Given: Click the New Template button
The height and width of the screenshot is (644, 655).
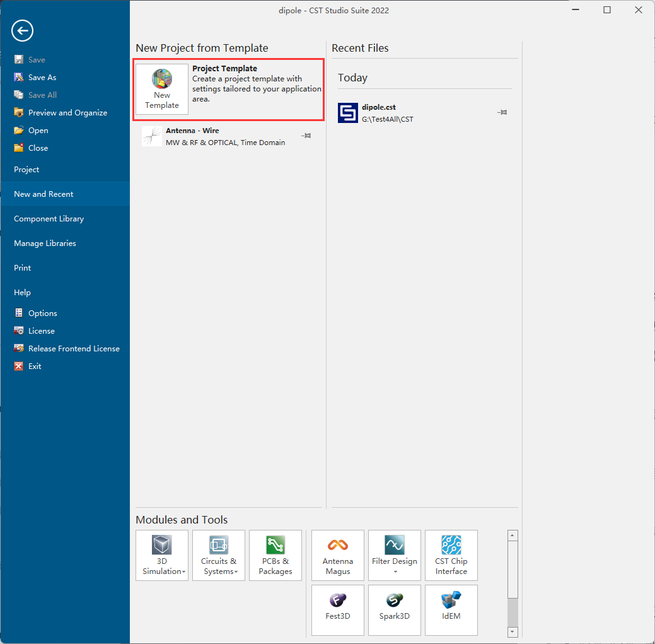Looking at the screenshot, I should click(x=162, y=89).
